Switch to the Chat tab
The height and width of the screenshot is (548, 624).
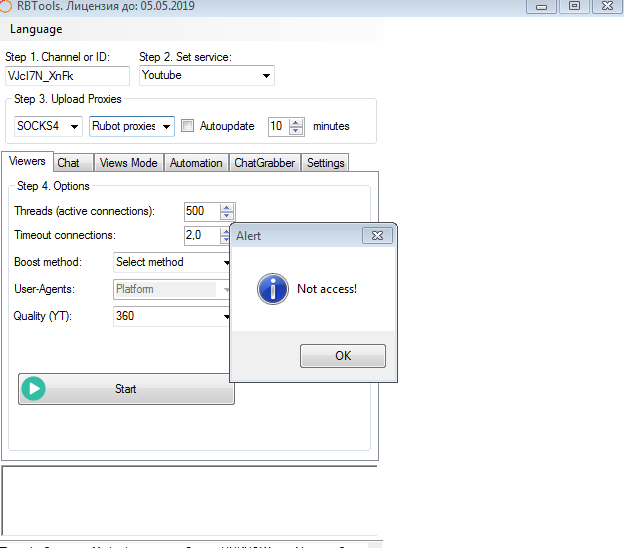click(69, 163)
